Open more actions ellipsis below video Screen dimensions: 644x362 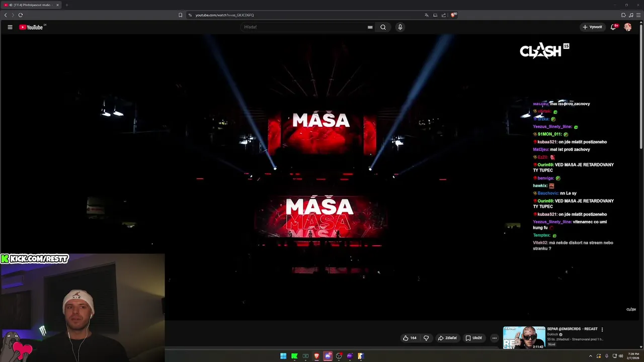coord(495,338)
